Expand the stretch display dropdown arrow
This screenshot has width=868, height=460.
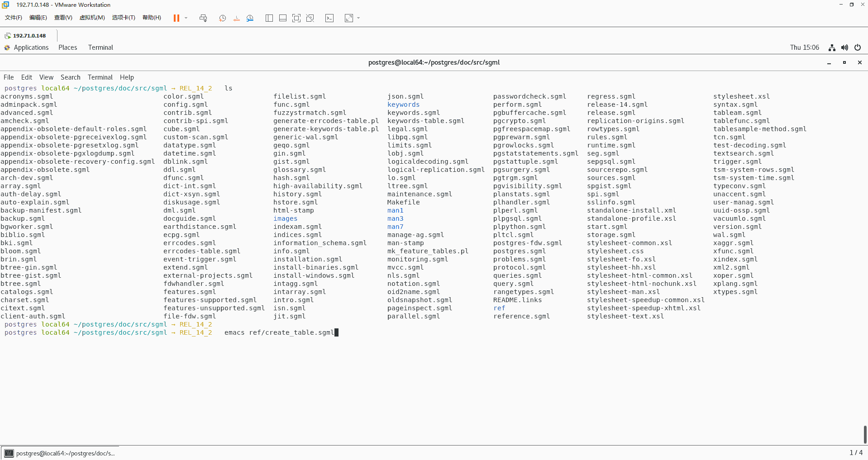point(358,18)
